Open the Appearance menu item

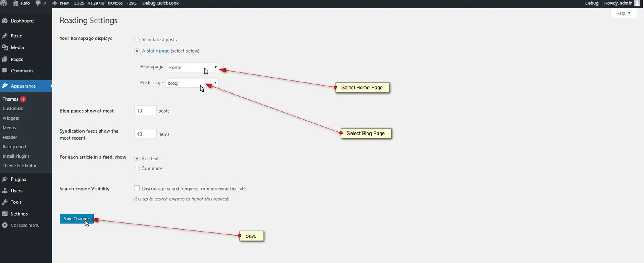click(x=26, y=86)
